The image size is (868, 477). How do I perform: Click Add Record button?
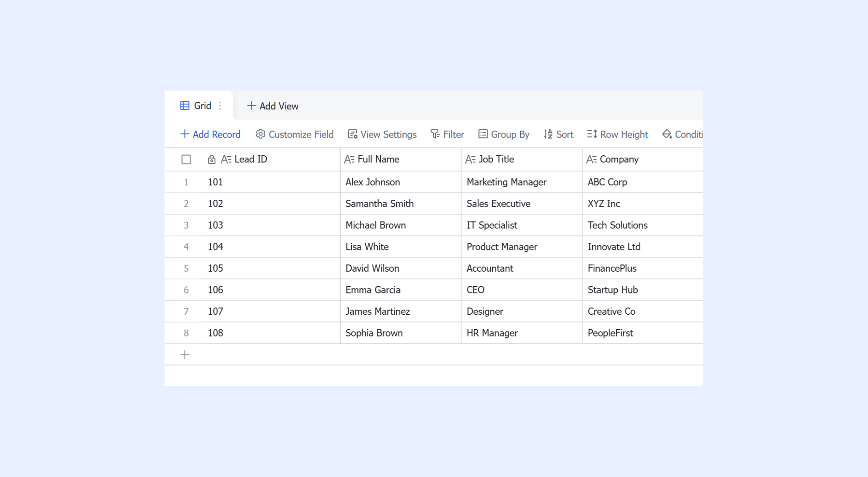coord(210,134)
